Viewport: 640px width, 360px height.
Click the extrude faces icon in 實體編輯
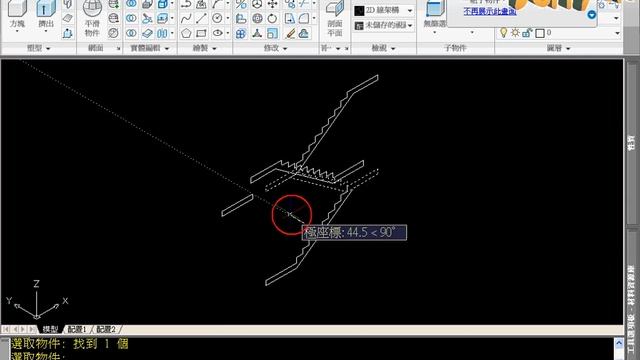point(162,18)
